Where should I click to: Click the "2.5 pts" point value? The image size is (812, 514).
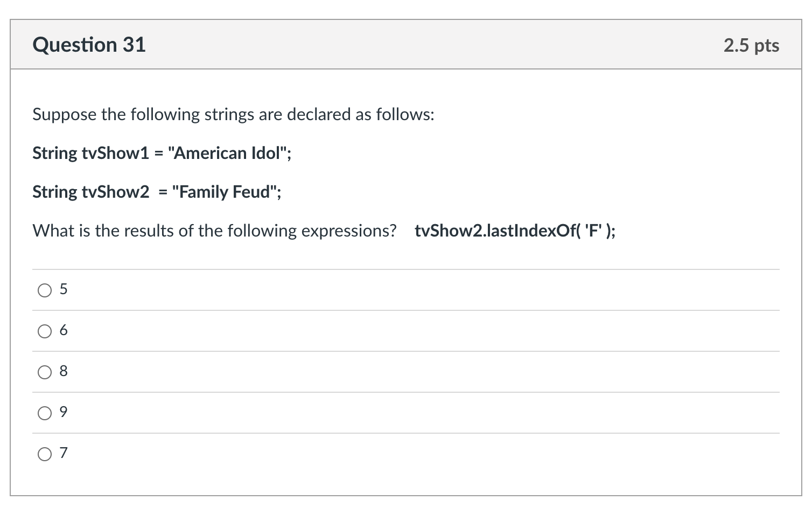point(751,46)
